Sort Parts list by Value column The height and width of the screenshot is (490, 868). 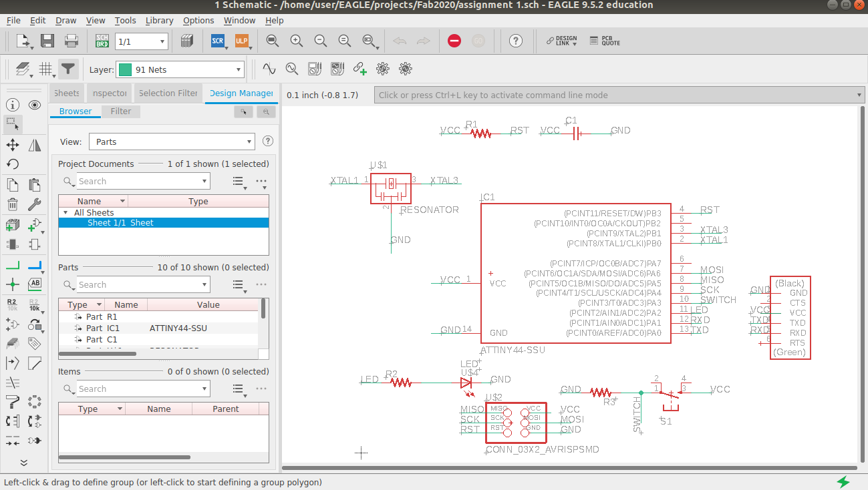coord(208,304)
